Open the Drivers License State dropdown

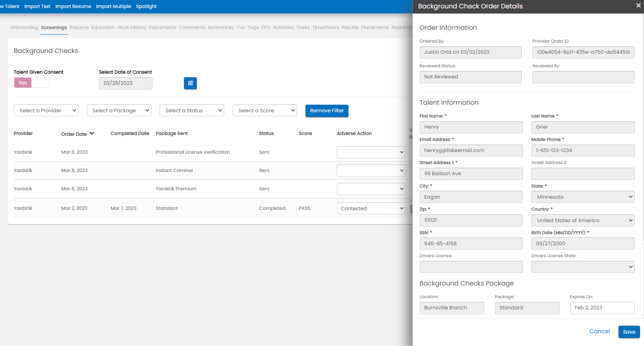click(583, 267)
